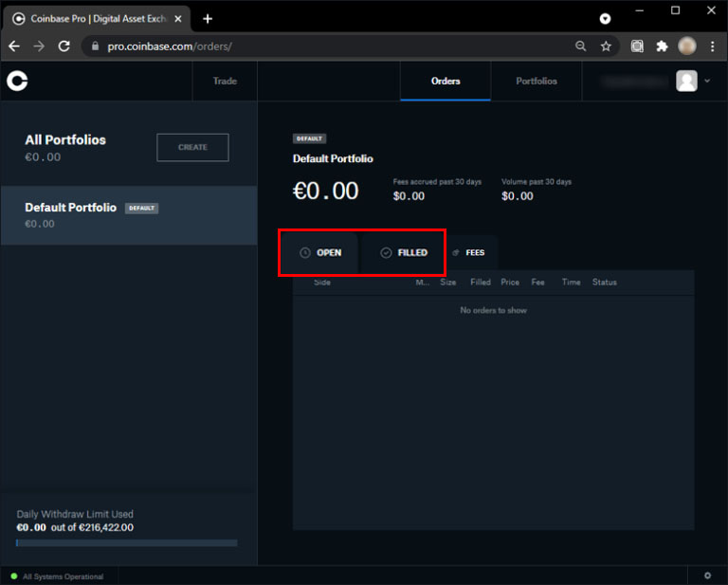Open Chrome three-dot menu

coord(712,46)
